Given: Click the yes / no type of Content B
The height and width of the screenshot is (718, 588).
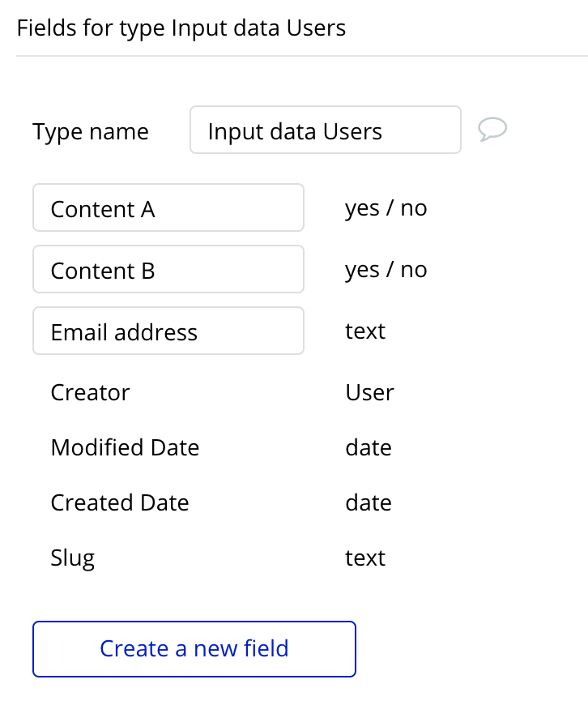Looking at the screenshot, I should [386, 270].
